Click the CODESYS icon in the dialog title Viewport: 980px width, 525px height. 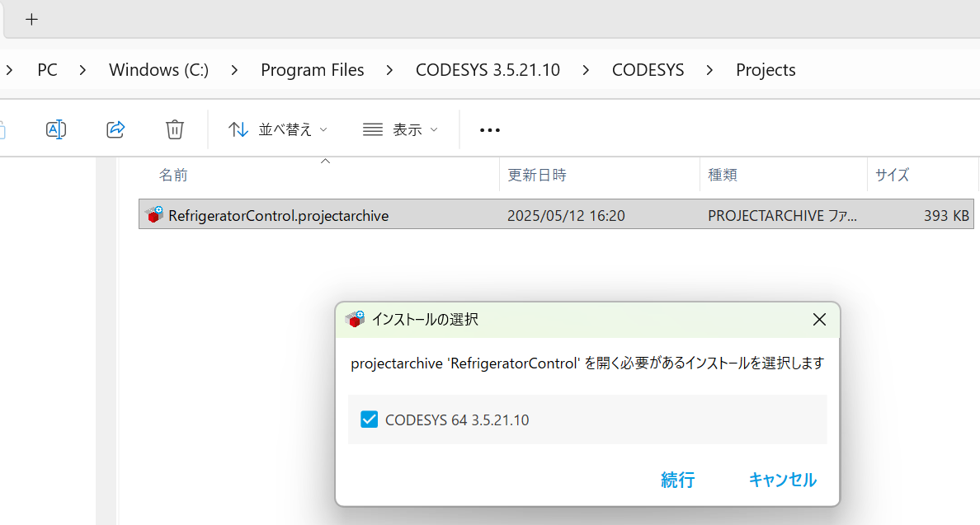355,320
